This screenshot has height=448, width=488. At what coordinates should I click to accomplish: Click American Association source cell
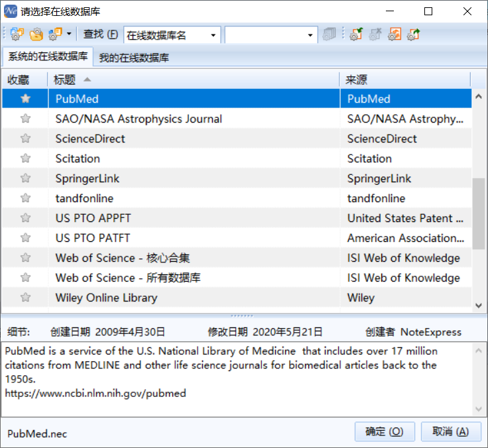(x=406, y=238)
